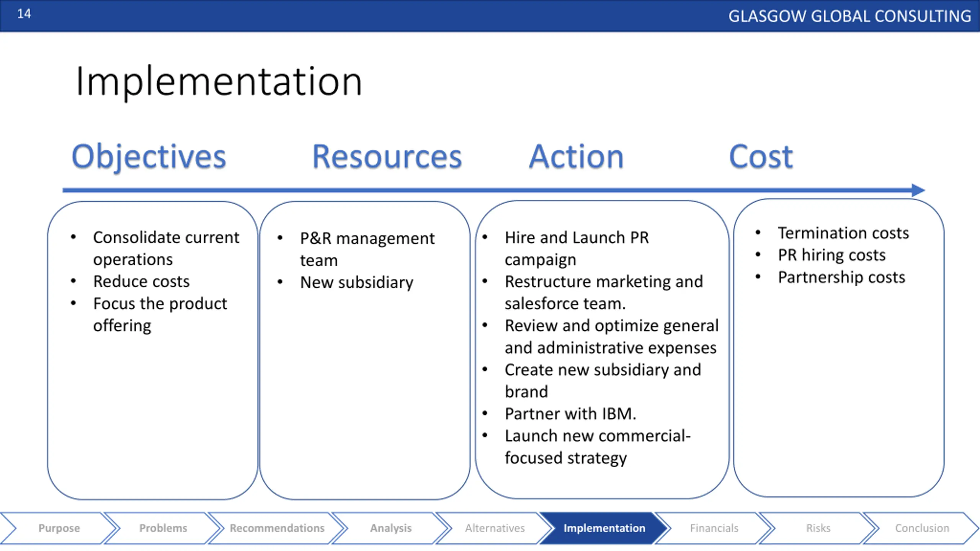Viewport: 980px width, 551px height.
Task: Click the highlighted Implementation chevron
Action: (604, 528)
